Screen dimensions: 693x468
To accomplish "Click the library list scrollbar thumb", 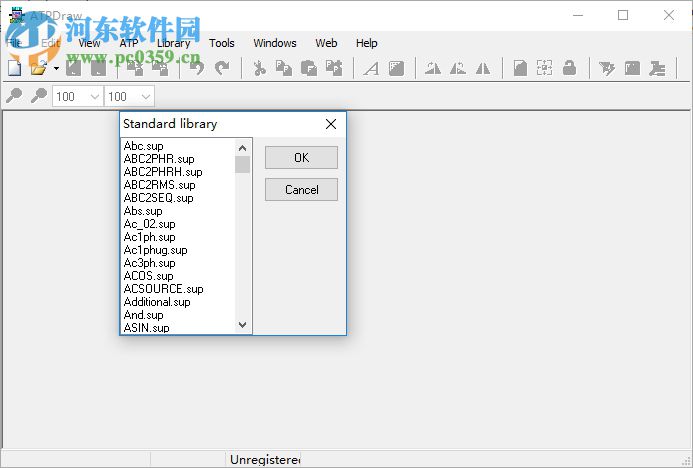I will (x=242, y=164).
